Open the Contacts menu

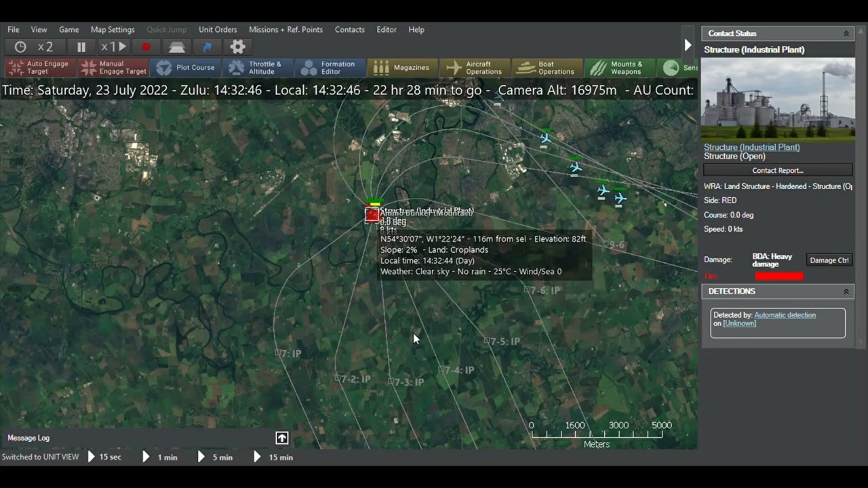pyautogui.click(x=349, y=30)
